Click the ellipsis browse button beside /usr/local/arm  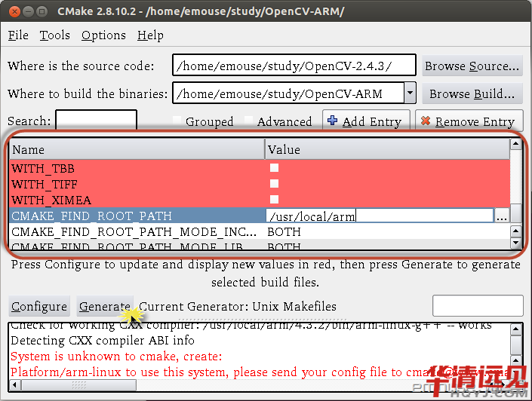(502, 216)
